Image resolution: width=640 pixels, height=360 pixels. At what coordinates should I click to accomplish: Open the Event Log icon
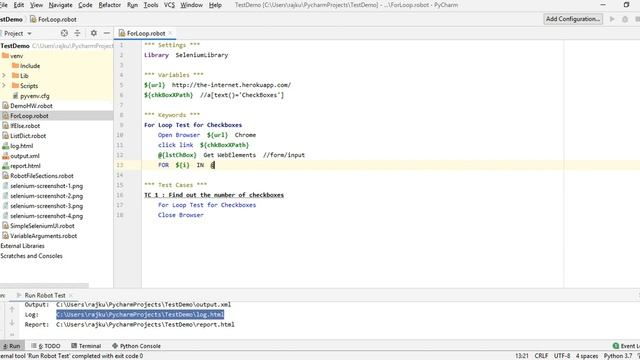click(616, 346)
